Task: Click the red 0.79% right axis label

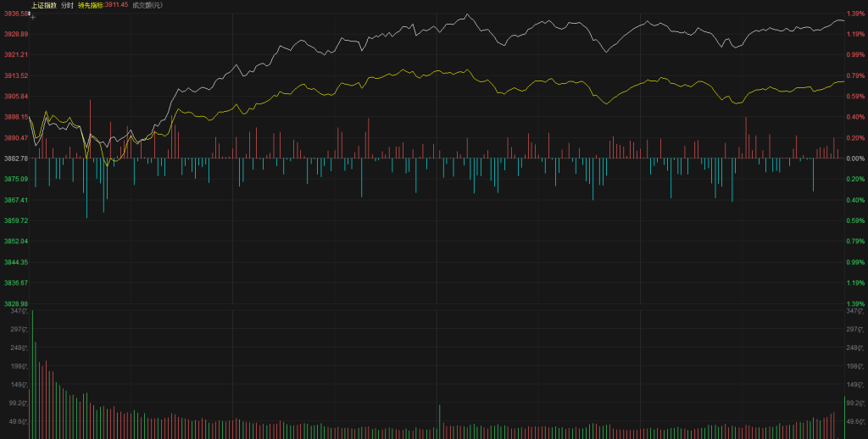Action: [854, 75]
